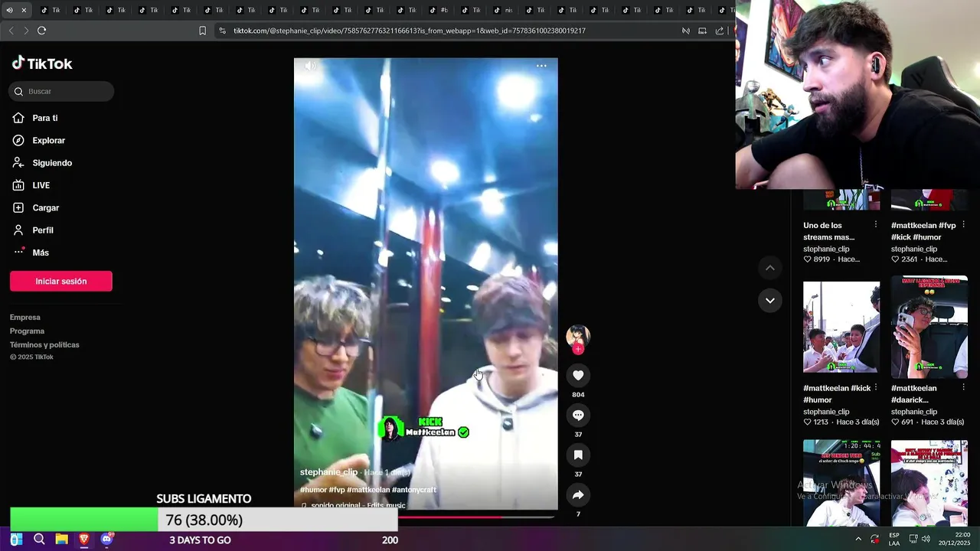Go to the next video with down chevron
Image resolution: width=980 pixels, height=551 pixels.
[x=770, y=301]
